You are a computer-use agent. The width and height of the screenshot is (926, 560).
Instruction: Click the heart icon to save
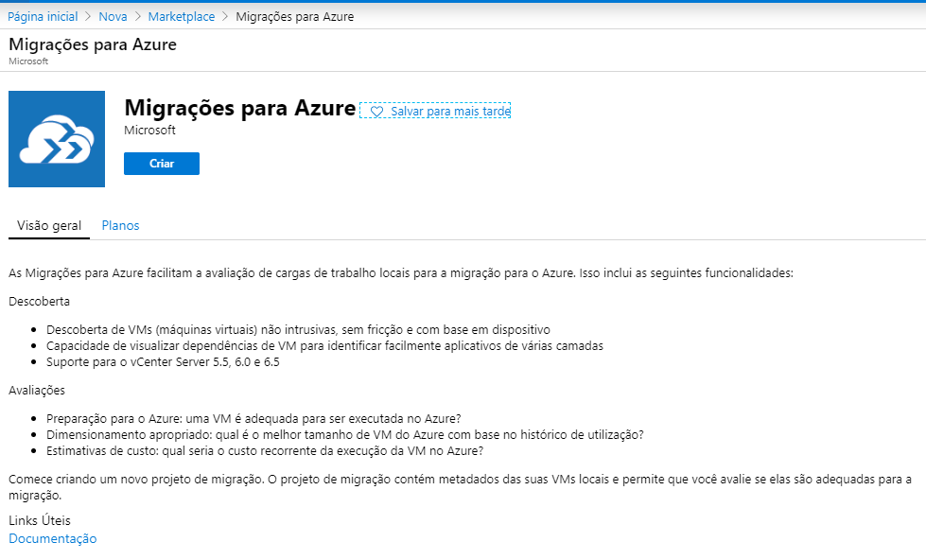376,112
